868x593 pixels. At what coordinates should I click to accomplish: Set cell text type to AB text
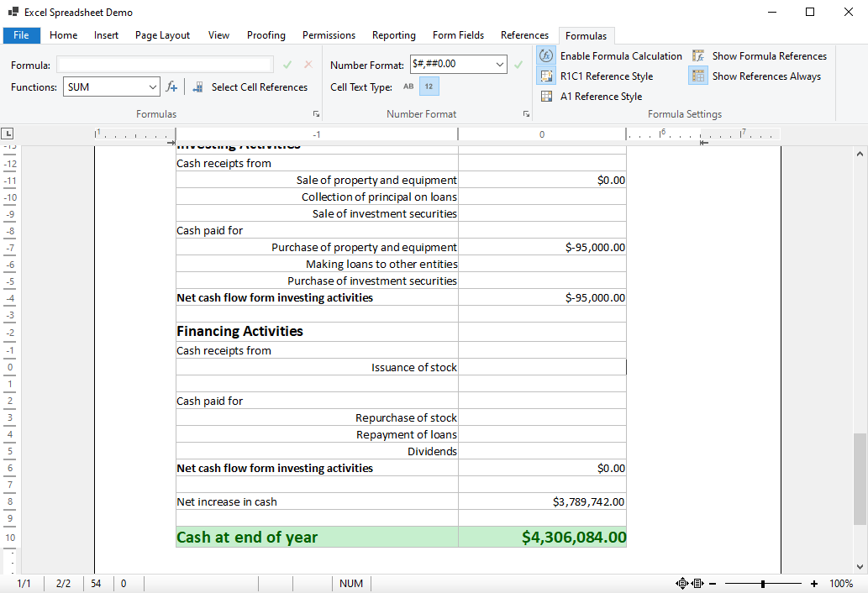(x=408, y=87)
